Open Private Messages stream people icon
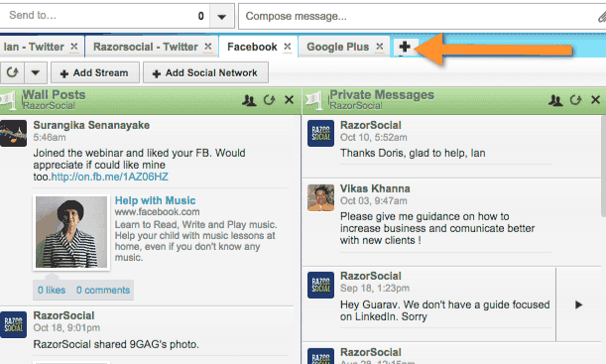The height and width of the screenshot is (364, 606). click(555, 100)
